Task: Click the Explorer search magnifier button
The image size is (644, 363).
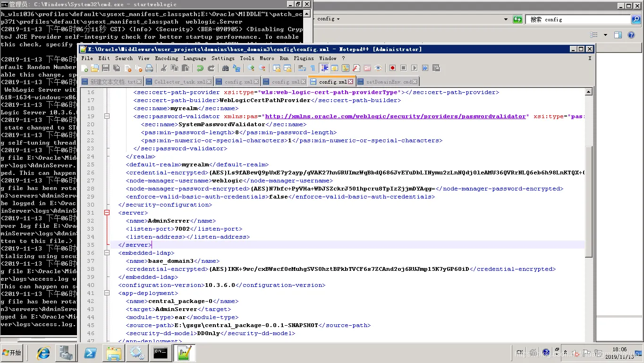Action: (636, 19)
